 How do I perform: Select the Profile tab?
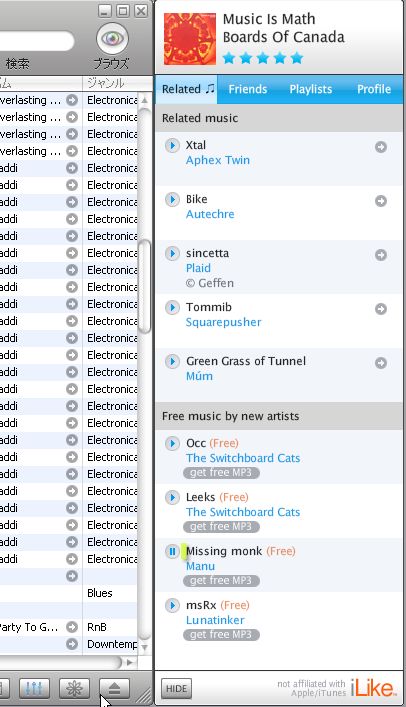[374, 89]
